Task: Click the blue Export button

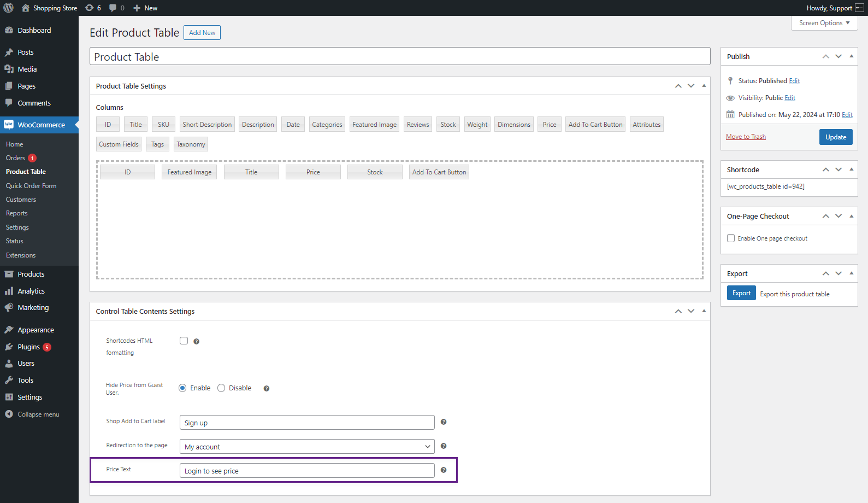Action: 741,293
